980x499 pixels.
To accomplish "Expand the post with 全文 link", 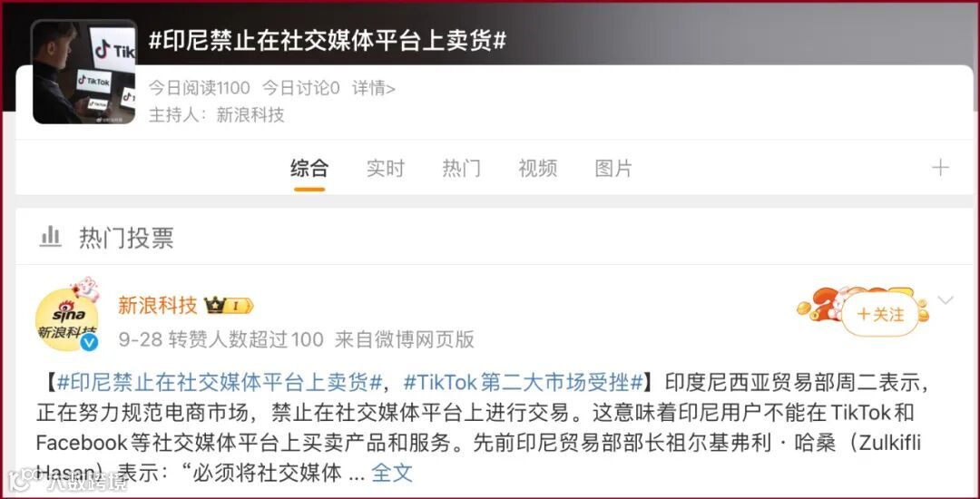I will pyautogui.click(x=392, y=473).
